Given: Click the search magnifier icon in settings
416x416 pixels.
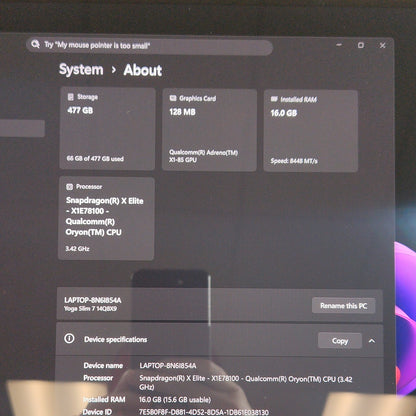Looking at the screenshot, I should (x=35, y=44).
